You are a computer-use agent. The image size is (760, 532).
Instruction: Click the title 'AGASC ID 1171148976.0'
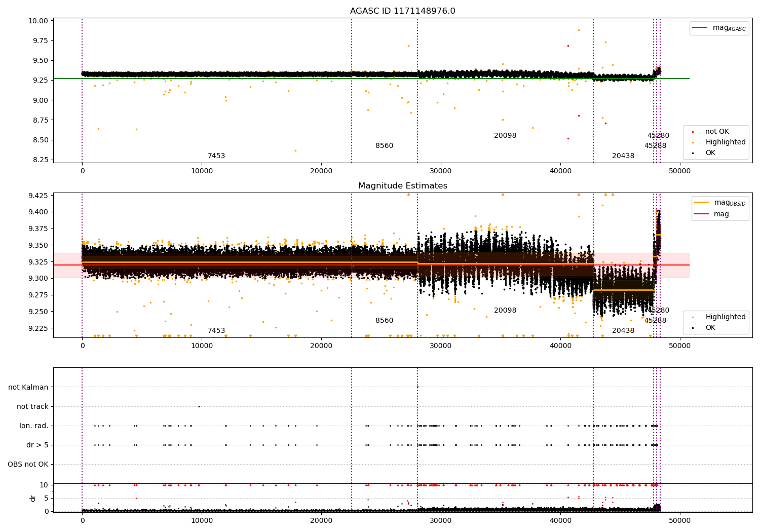[x=403, y=11]
